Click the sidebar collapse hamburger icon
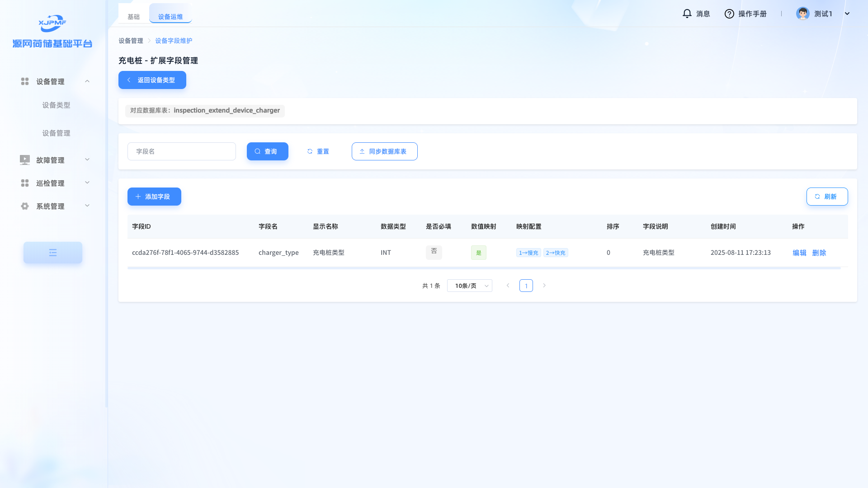The height and width of the screenshot is (488, 868). pyautogui.click(x=53, y=253)
